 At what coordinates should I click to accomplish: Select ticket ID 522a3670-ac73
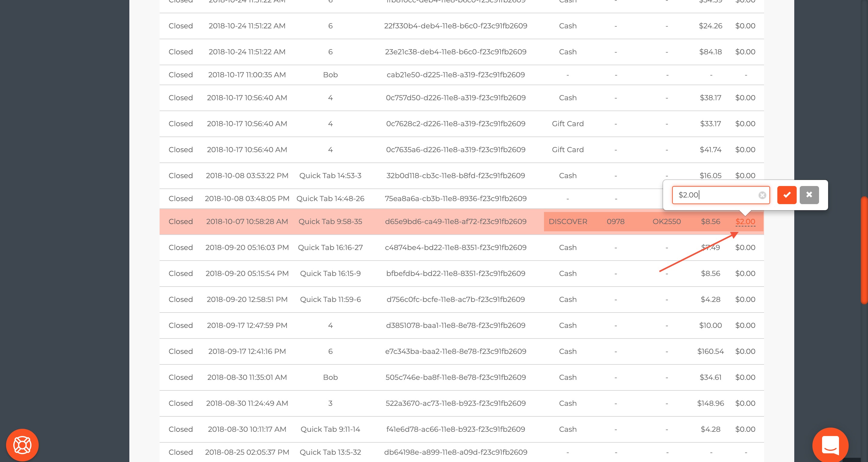(x=455, y=403)
